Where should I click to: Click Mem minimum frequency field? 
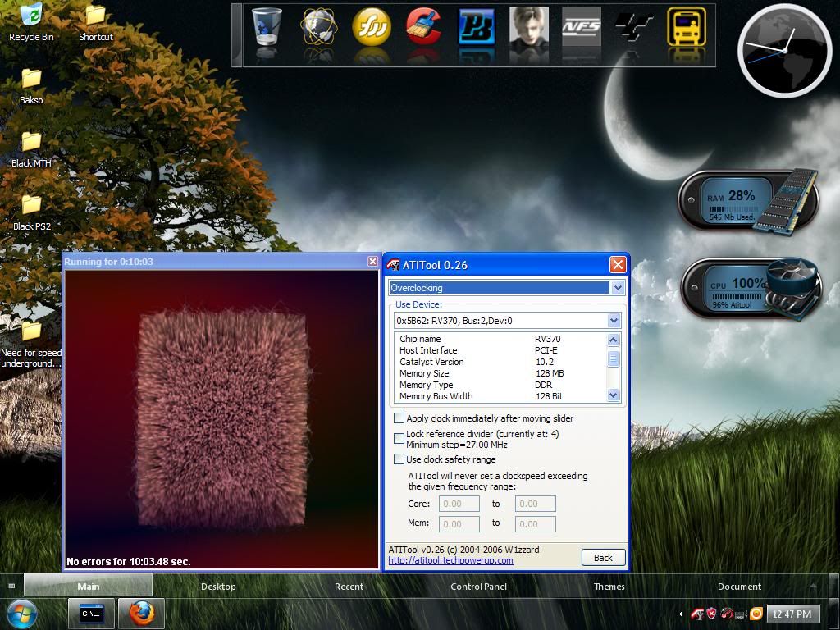click(x=459, y=524)
